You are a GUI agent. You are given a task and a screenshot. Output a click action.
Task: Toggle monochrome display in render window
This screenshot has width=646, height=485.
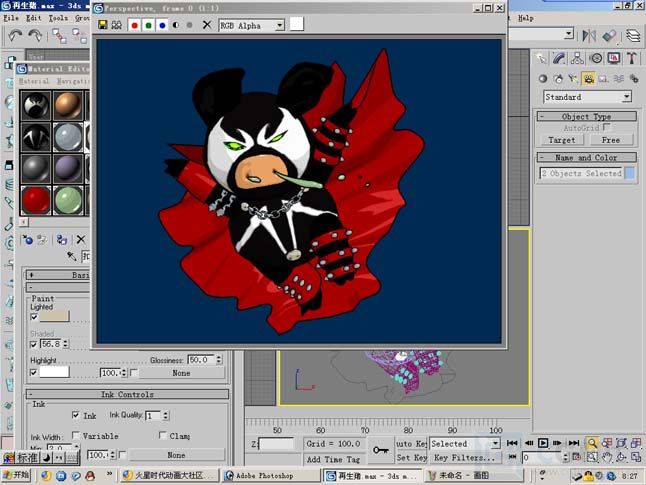[190, 25]
